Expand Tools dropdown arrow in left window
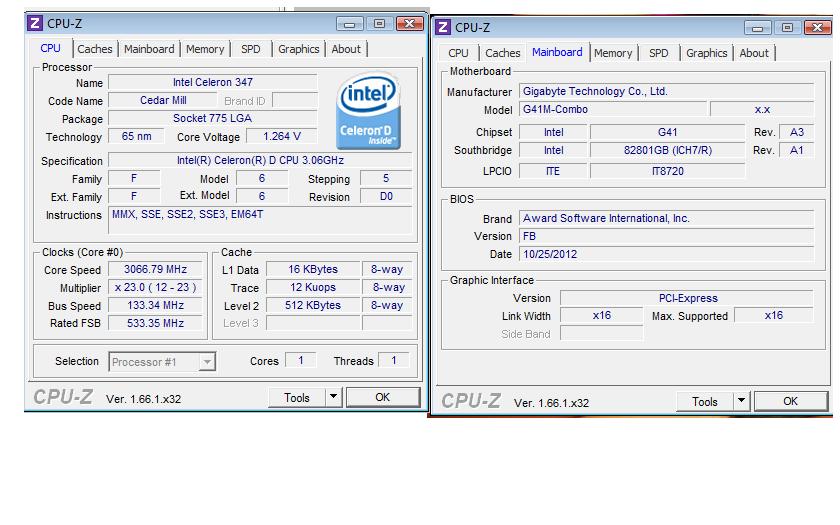The height and width of the screenshot is (525, 840). [x=333, y=397]
